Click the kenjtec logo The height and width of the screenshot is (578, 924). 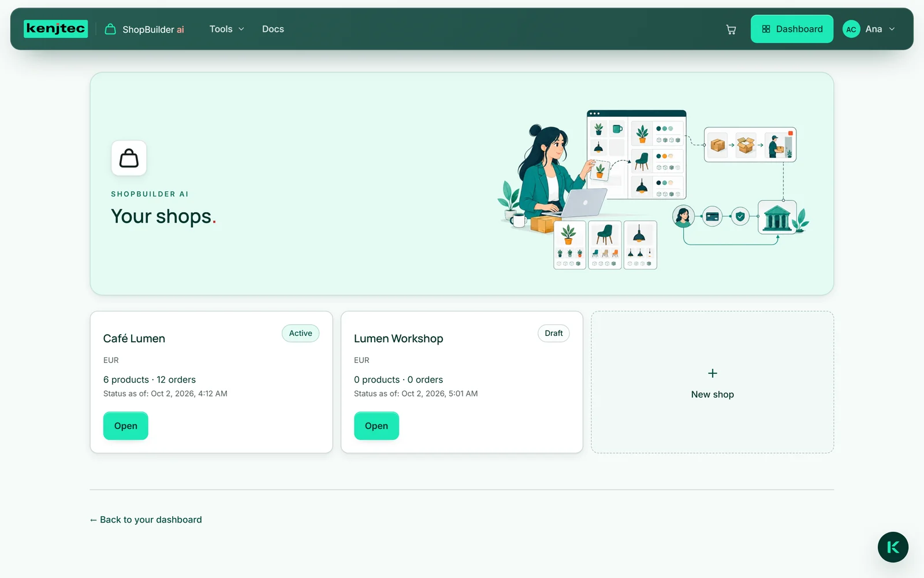(x=55, y=28)
